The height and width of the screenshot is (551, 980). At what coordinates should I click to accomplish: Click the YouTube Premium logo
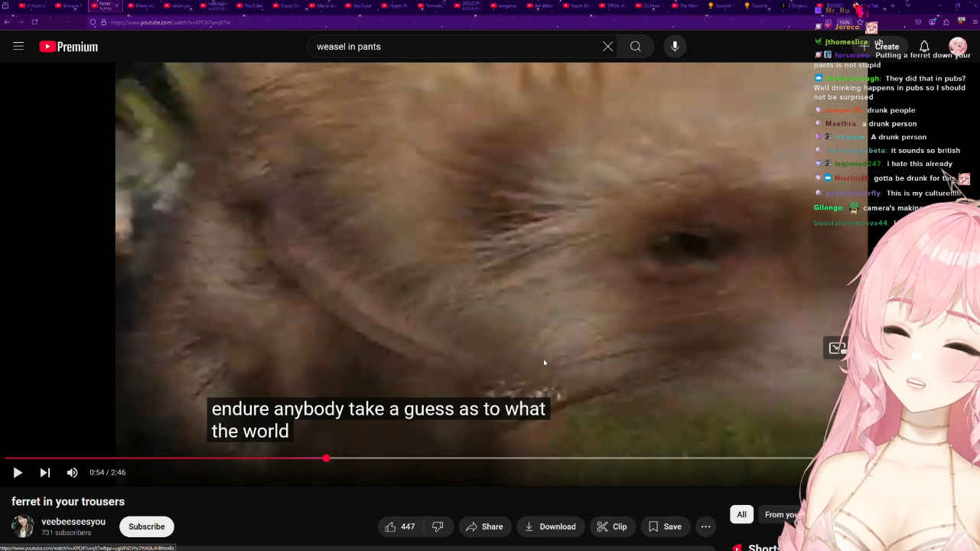[x=69, y=47]
